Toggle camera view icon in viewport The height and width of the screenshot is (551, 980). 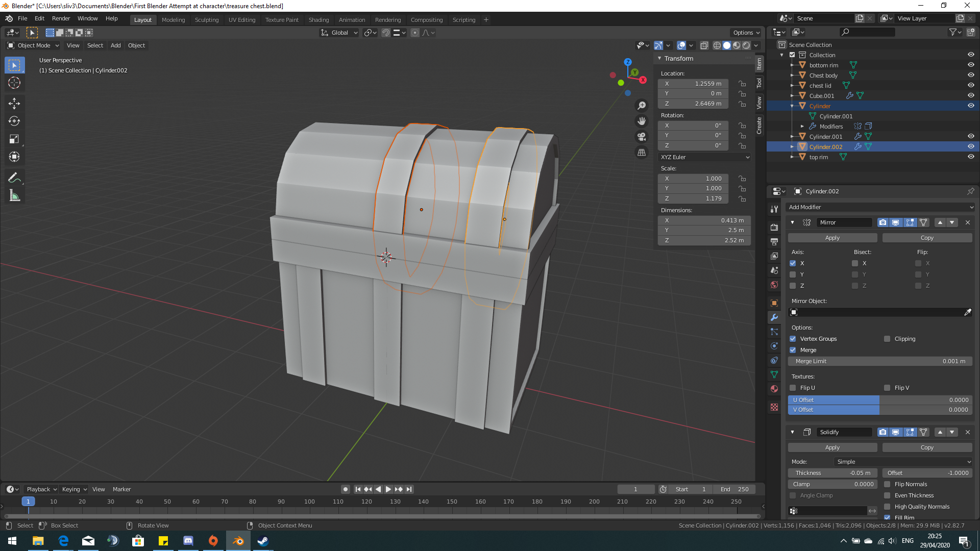pyautogui.click(x=642, y=137)
